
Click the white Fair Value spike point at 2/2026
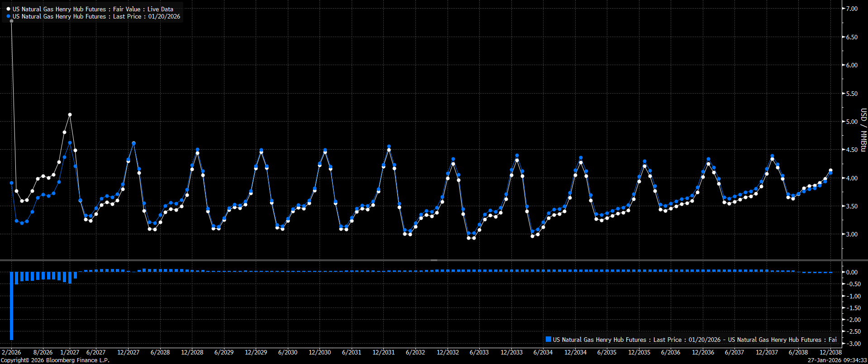coord(11,21)
